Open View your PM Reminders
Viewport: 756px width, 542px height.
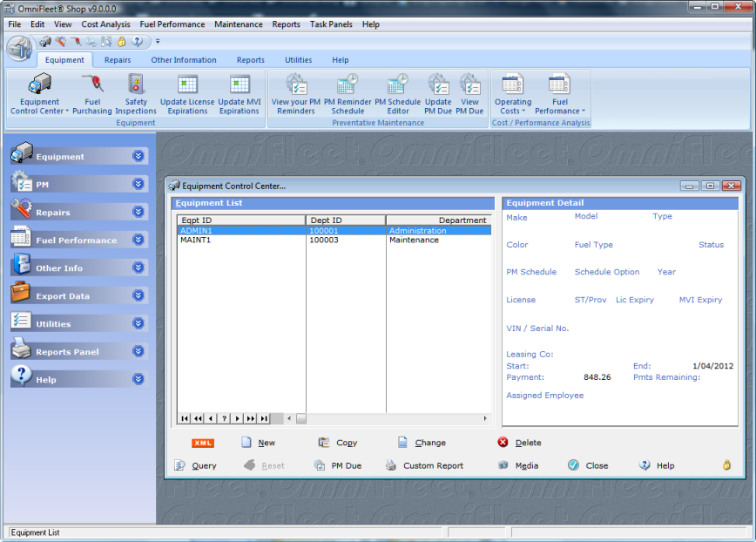[x=295, y=94]
